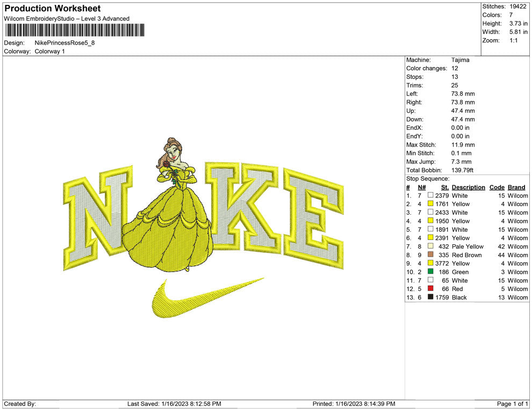Screen dimensions: 532x409
Task: Click the Stop Sequence label
Action: pyautogui.click(x=428, y=179)
